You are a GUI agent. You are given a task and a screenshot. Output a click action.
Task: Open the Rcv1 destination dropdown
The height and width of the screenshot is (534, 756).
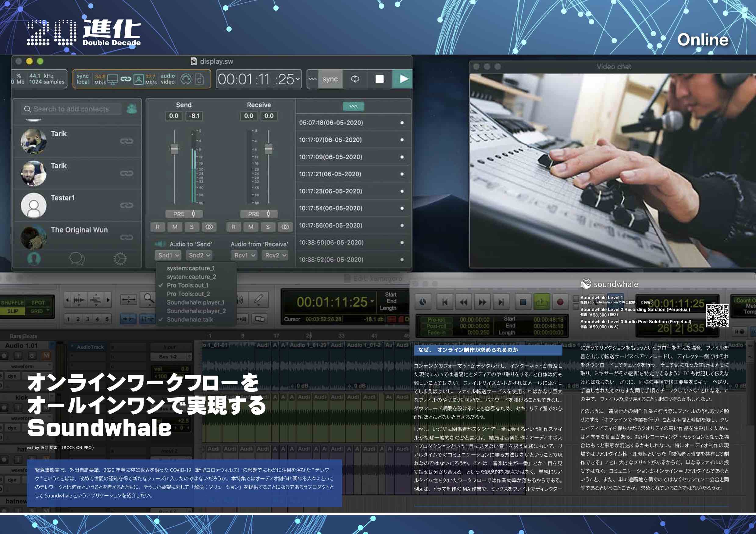pos(244,255)
